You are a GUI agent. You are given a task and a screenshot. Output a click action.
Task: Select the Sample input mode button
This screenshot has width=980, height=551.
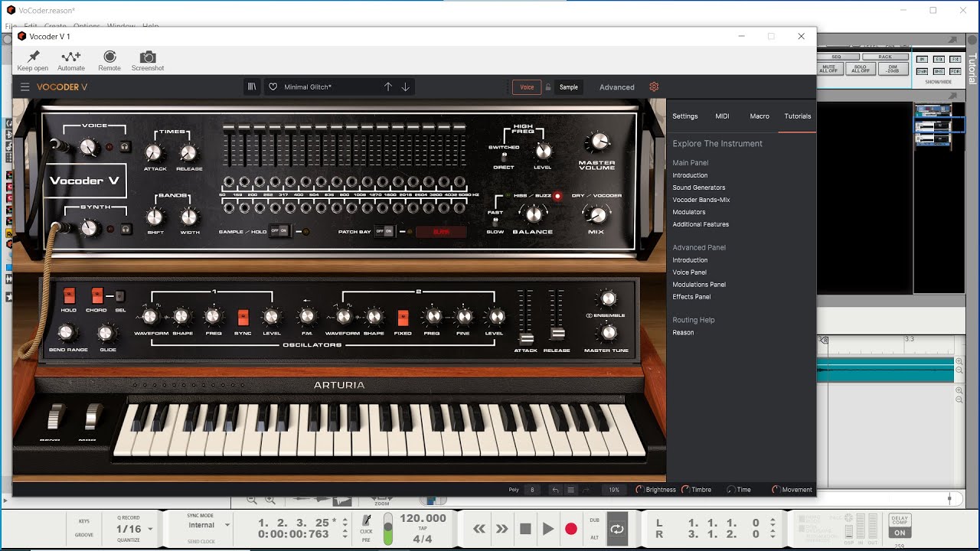(x=569, y=87)
